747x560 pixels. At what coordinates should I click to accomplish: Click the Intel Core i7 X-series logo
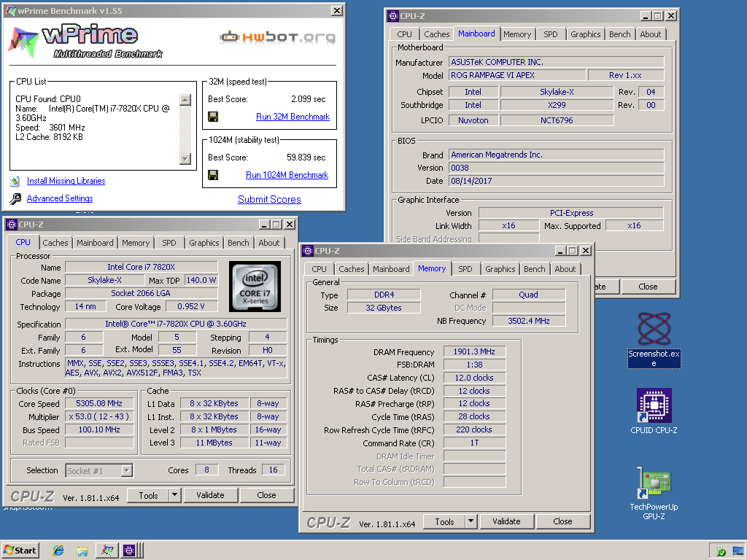click(255, 286)
